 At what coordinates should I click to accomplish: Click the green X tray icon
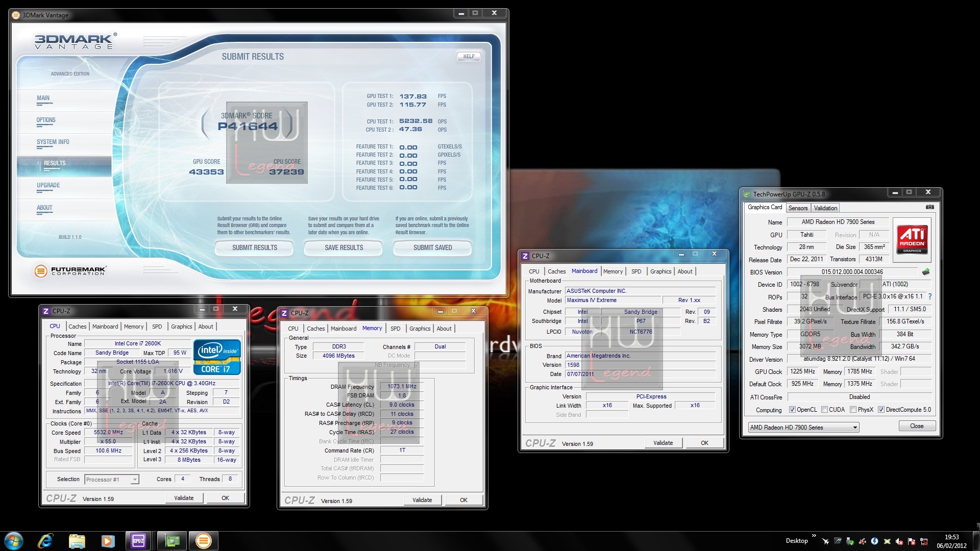tap(887, 541)
